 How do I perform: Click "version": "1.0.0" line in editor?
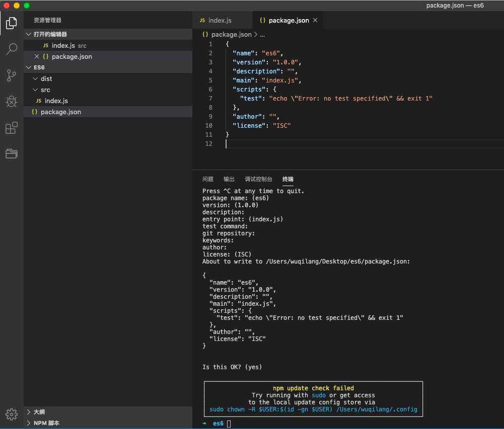click(267, 62)
